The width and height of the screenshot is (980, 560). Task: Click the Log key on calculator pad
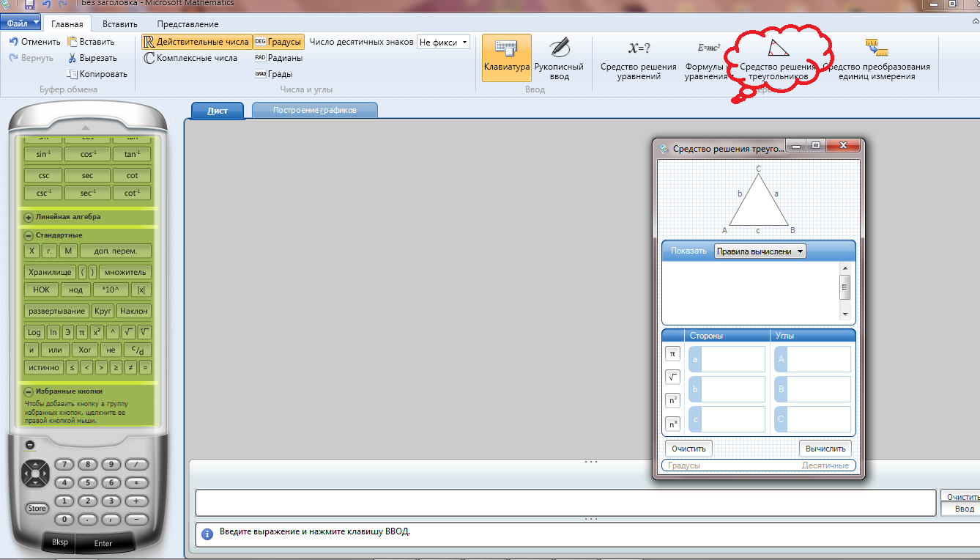pyautogui.click(x=34, y=332)
